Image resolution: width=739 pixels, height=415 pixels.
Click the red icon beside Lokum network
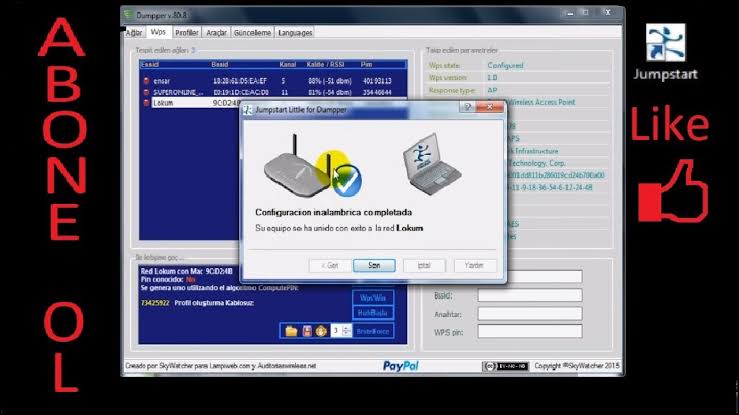click(146, 103)
